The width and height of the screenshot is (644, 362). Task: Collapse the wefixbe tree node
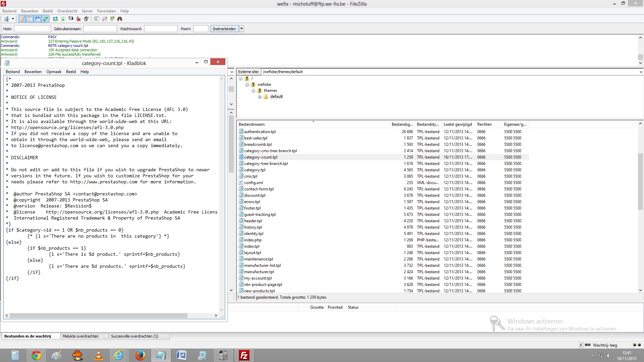[247, 85]
